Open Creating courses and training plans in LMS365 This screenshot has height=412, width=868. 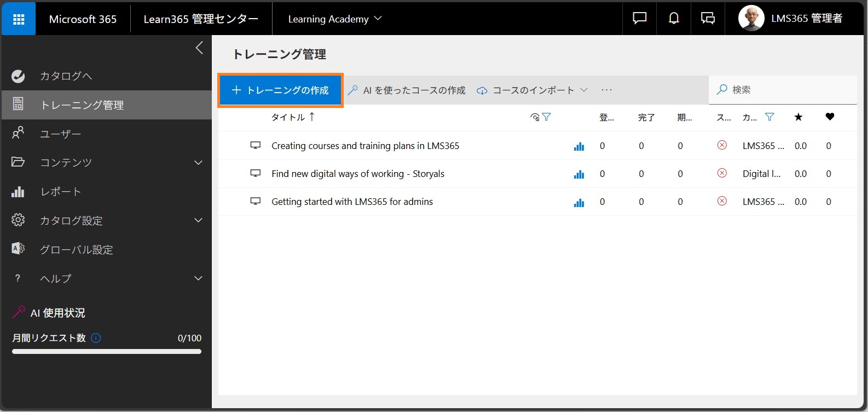(365, 146)
